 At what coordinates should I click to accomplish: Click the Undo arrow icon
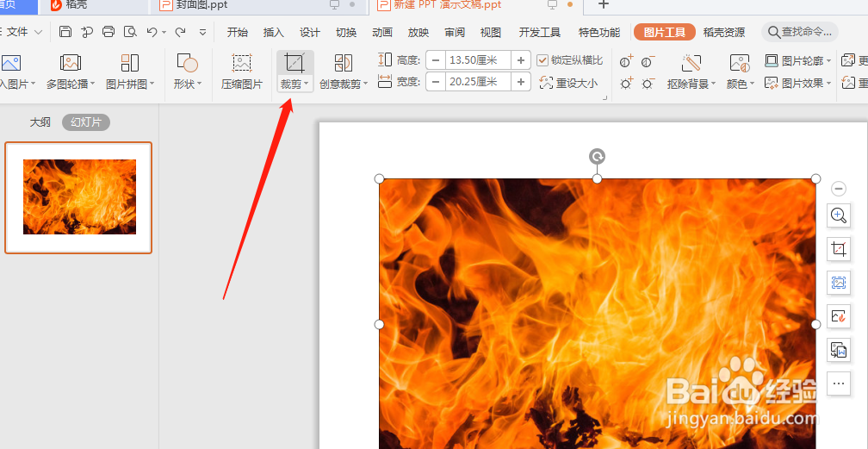[x=152, y=32]
